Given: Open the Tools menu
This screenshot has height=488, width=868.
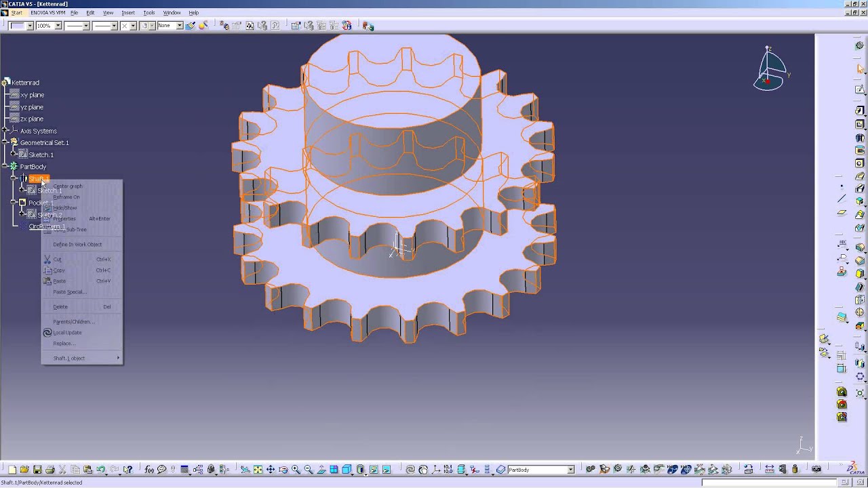Looking at the screenshot, I should pyautogui.click(x=149, y=13).
